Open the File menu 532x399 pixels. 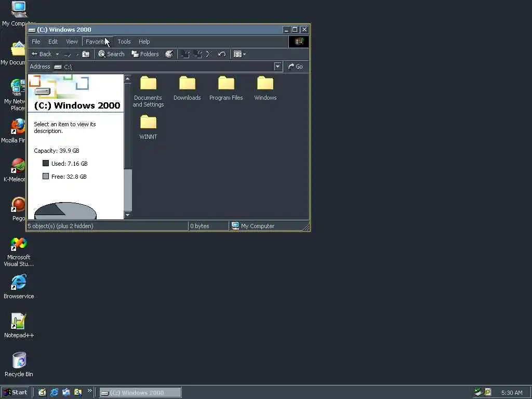[x=36, y=42]
